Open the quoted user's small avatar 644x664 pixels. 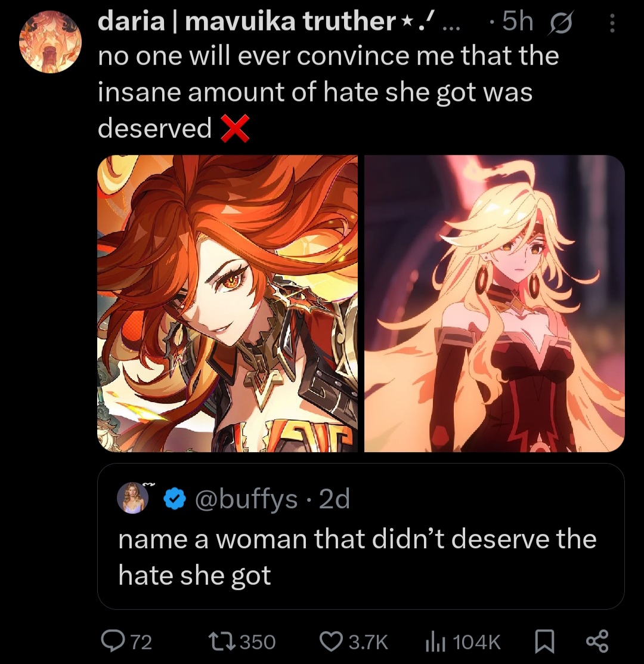(x=133, y=498)
